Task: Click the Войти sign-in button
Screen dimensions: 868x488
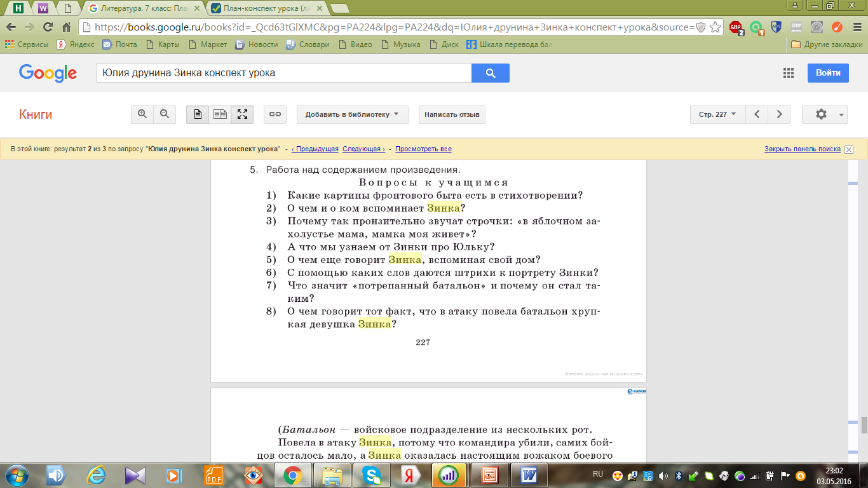Action: 828,73
